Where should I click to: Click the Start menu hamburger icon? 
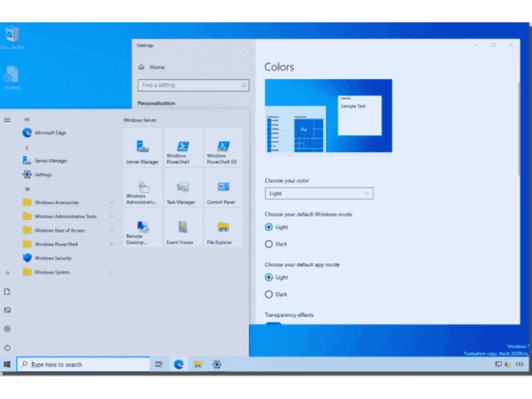click(7, 120)
